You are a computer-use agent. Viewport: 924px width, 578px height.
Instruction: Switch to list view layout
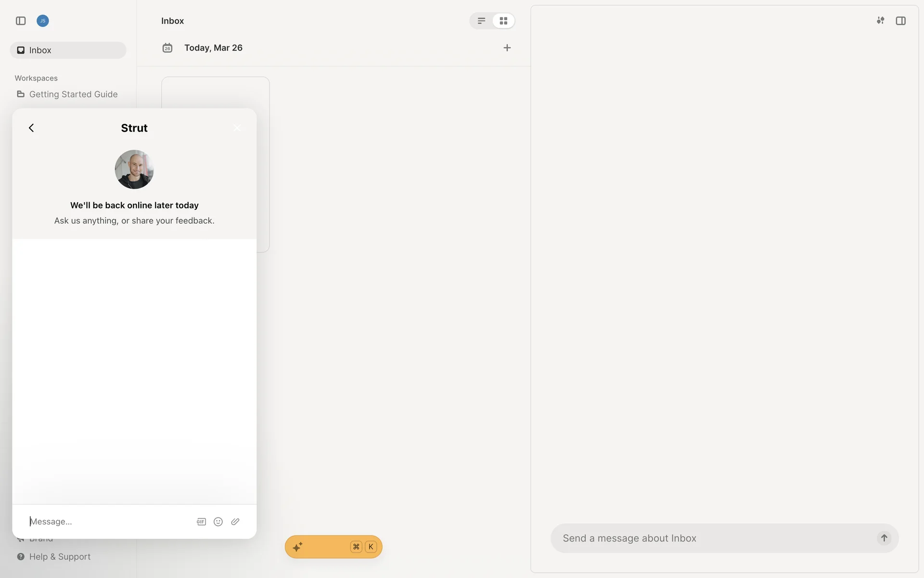click(x=481, y=21)
